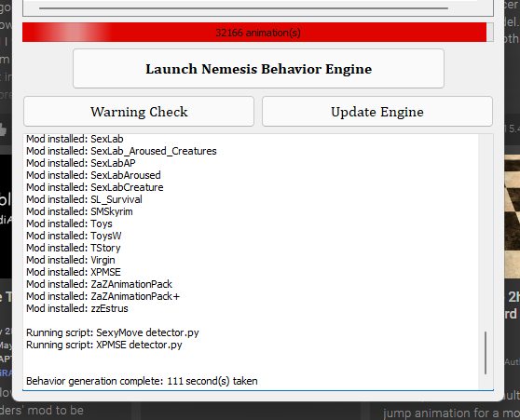Click Launch Nemesis Behavior Engine button
This screenshot has height=420, width=520.
click(258, 69)
